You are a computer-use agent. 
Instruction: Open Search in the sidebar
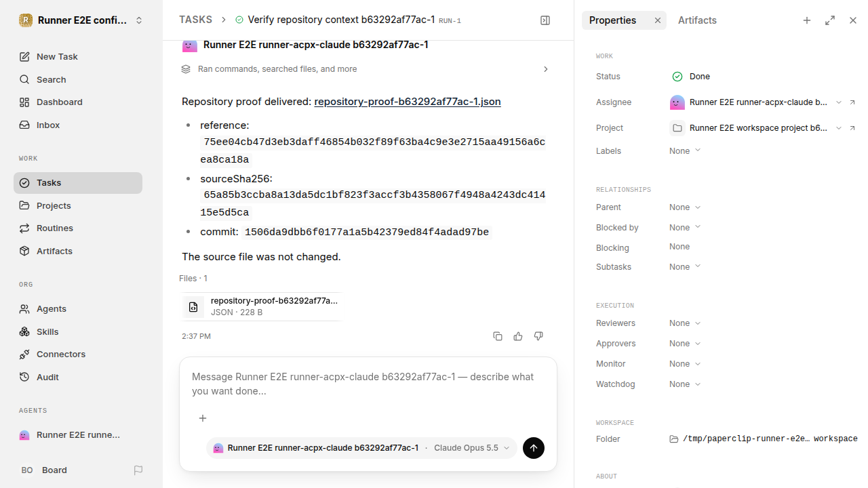click(x=78, y=79)
